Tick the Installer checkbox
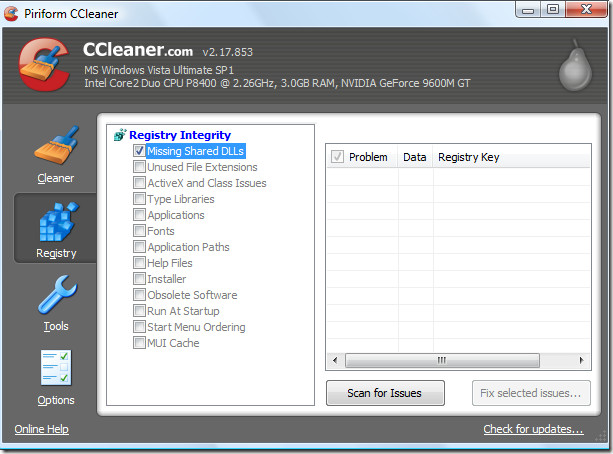The image size is (613, 454). pos(139,279)
